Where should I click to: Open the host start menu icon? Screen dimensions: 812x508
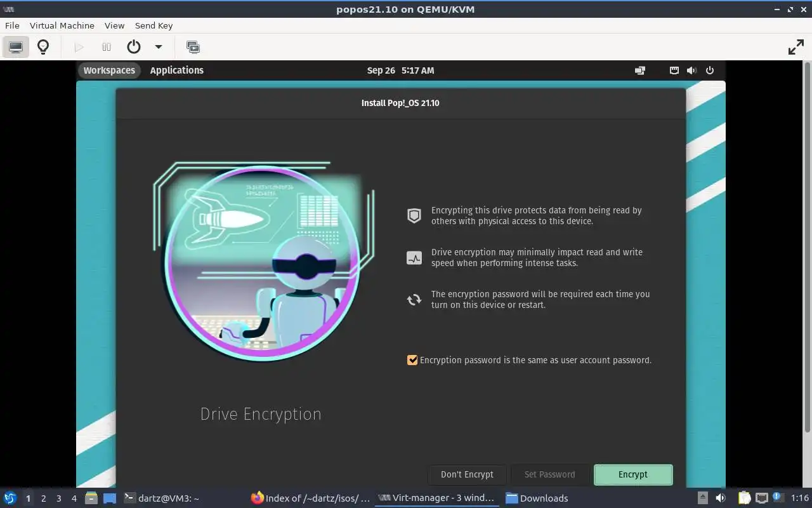click(10, 498)
